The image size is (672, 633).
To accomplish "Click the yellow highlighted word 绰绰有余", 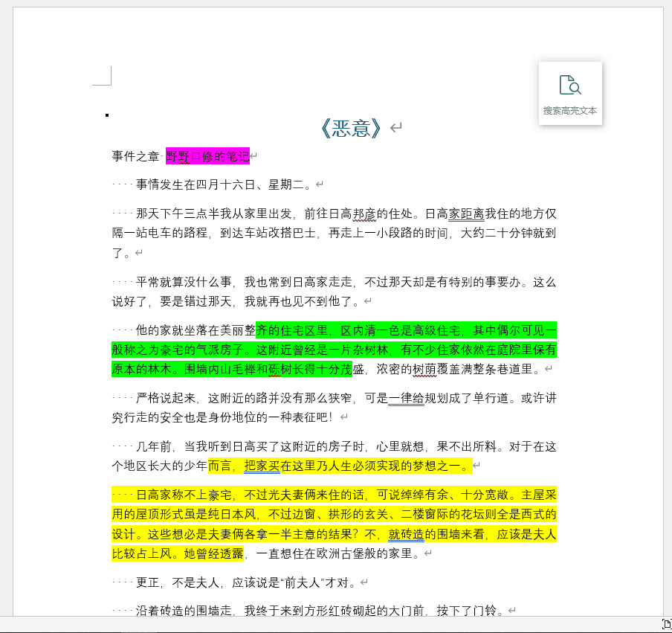I will pyautogui.click(x=424, y=495).
